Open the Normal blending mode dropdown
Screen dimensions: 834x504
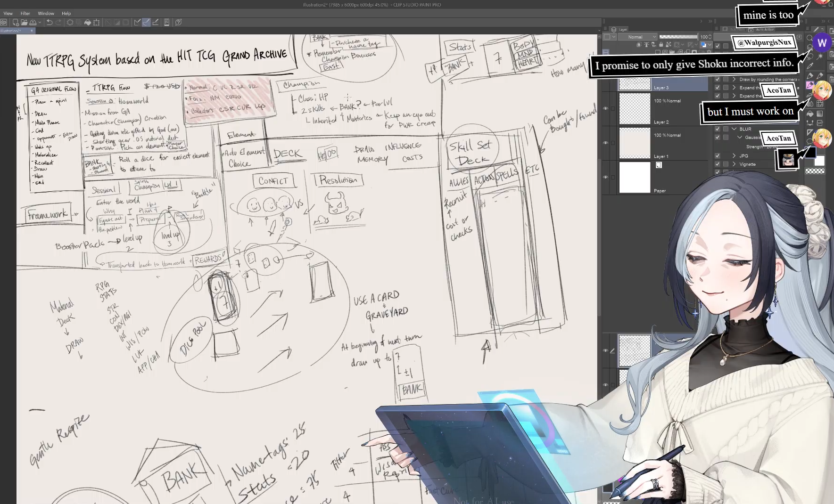click(637, 37)
